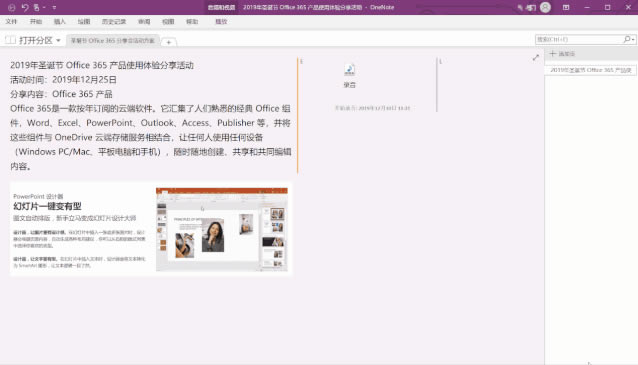Switch to the 审阅 ribbon tab
This screenshot has height=365, width=638.
coord(144,22)
